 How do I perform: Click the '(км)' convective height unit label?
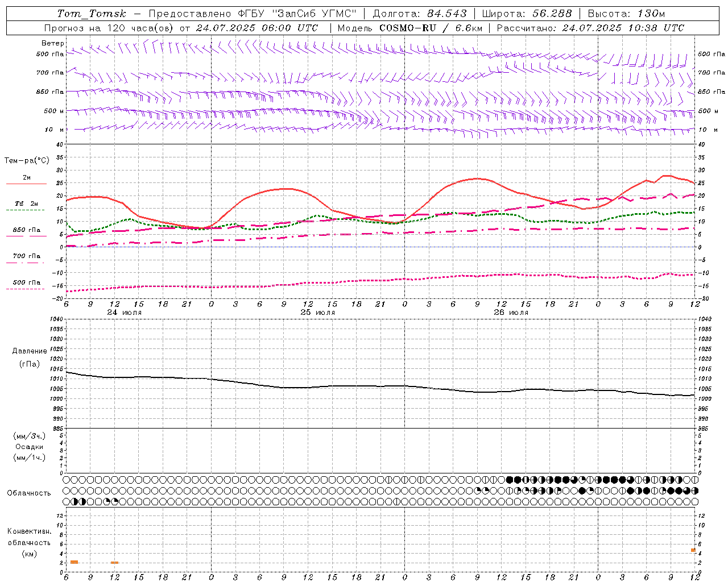[30, 554]
